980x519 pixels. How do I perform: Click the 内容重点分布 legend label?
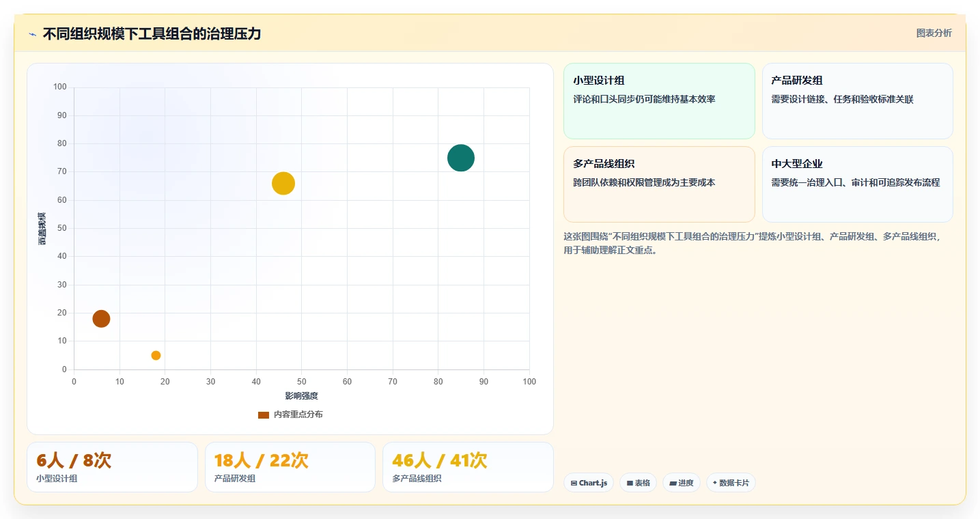(x=298, y=415)
